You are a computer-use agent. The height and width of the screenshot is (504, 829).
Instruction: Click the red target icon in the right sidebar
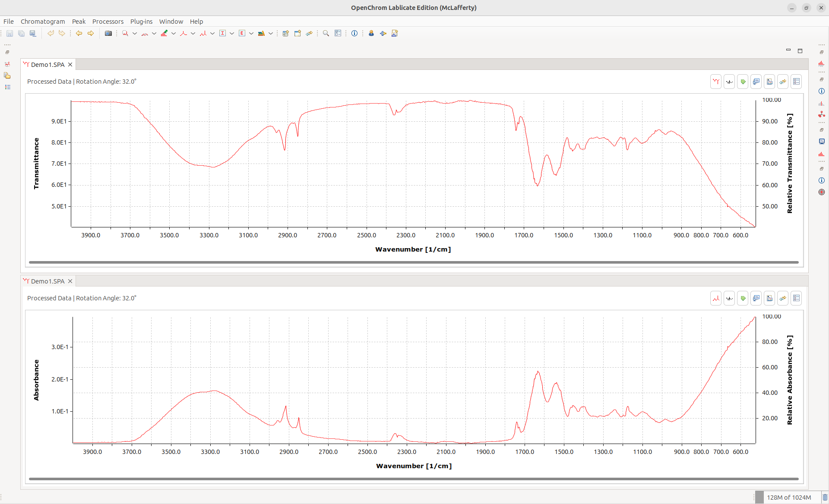[x=821, y=192]
